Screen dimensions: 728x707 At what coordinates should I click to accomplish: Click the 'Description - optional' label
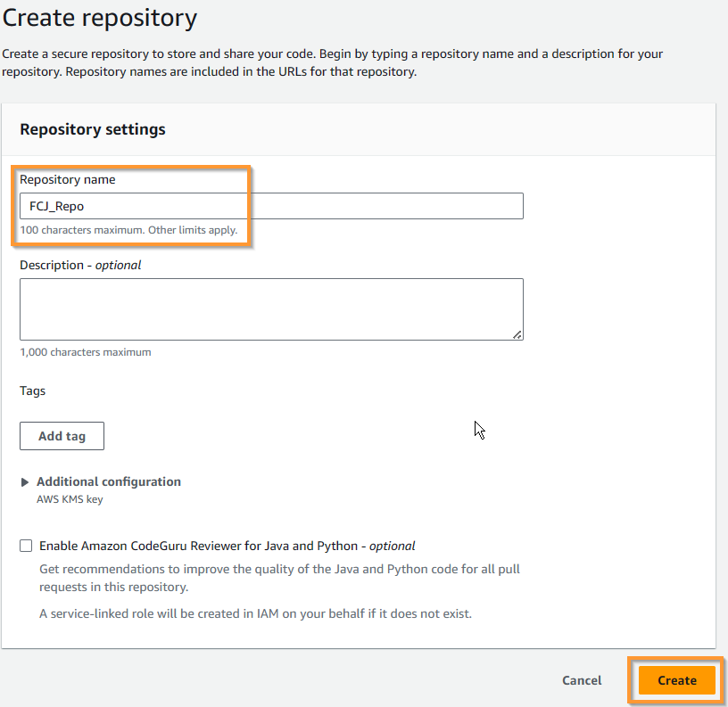pos(80,266)
